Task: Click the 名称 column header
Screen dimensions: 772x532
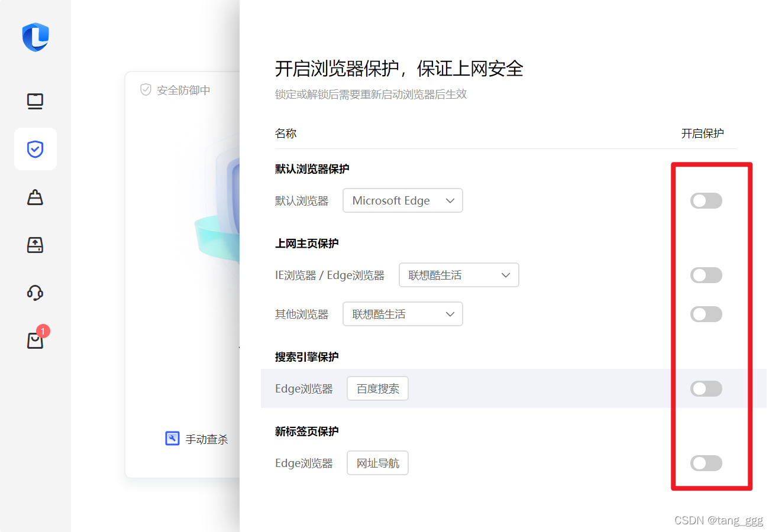Action: pos(286,134)
